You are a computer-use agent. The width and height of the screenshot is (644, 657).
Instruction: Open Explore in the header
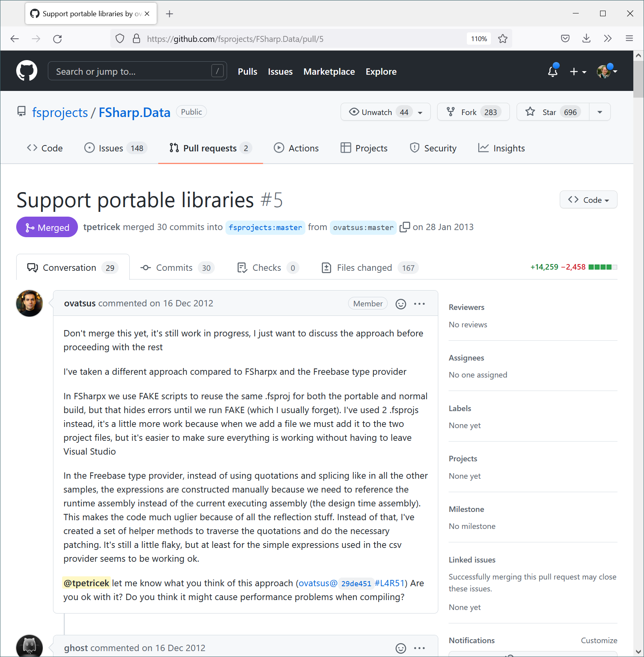click(x=381, y=72)
